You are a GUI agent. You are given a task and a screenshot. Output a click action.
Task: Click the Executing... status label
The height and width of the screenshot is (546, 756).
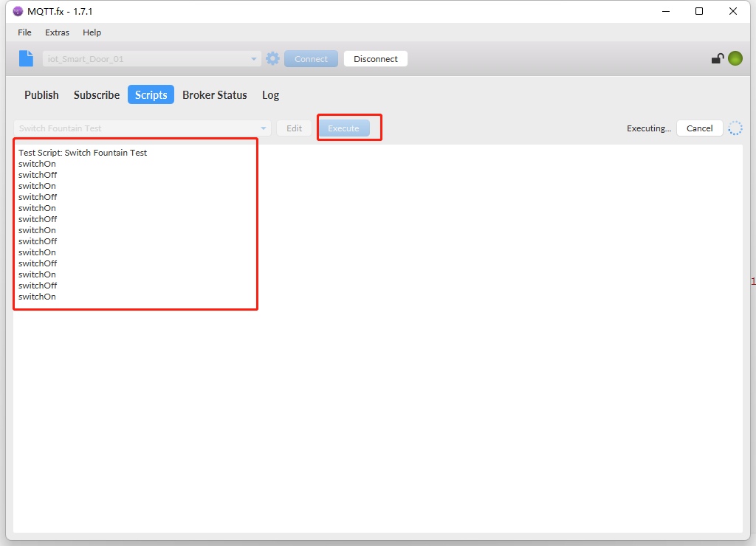[649, 128]
